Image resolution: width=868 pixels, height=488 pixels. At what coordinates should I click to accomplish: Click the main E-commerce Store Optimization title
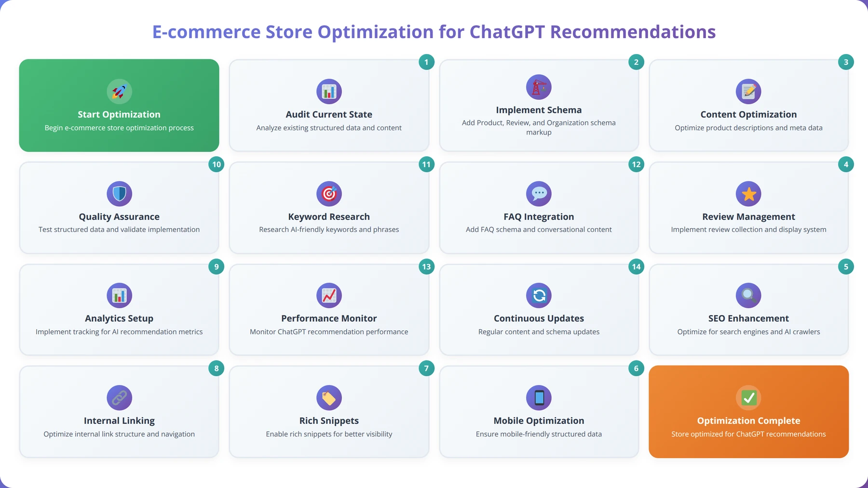(x=434, y=32)
